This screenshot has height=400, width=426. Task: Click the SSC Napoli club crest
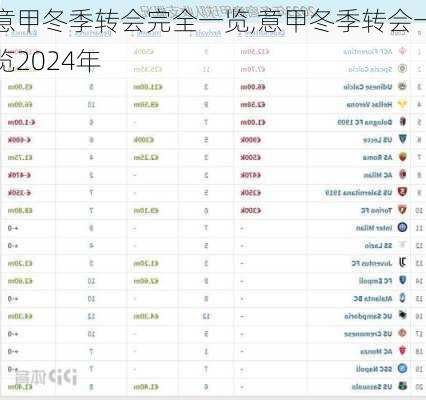tap(403, 369)
